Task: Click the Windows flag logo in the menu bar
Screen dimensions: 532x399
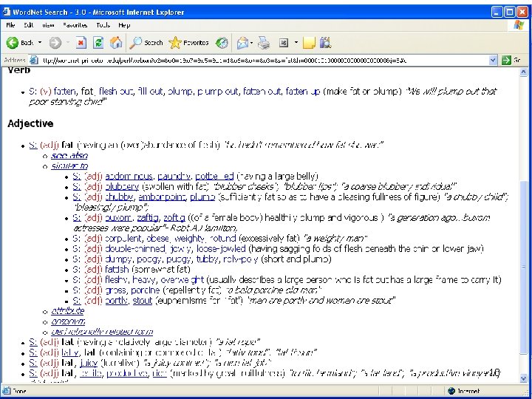Action: coord(518,25)
